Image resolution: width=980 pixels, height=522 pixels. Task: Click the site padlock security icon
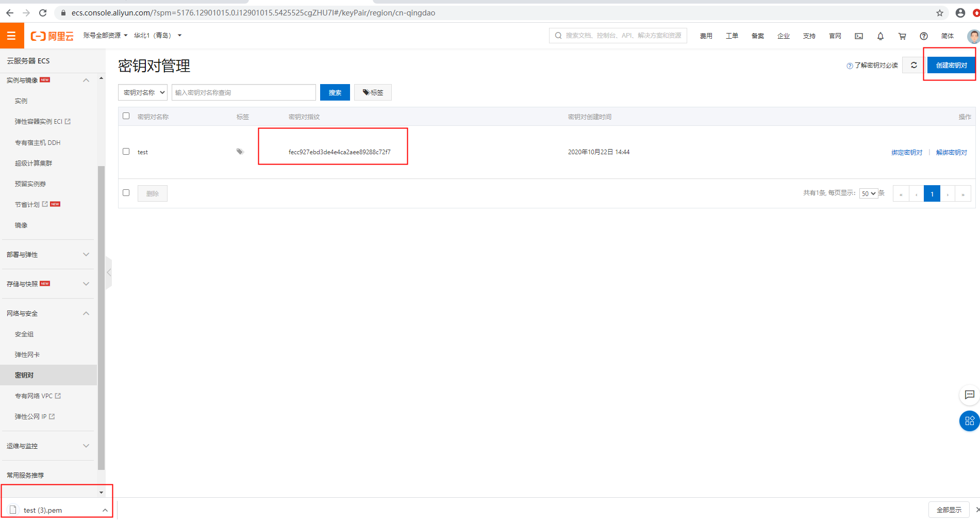pyautogui.click(x=63, y=13)
